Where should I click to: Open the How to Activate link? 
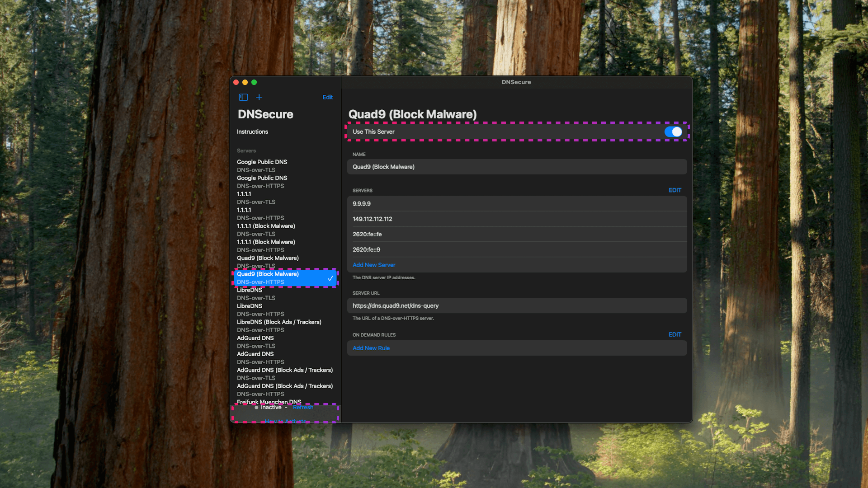point(284,421)
